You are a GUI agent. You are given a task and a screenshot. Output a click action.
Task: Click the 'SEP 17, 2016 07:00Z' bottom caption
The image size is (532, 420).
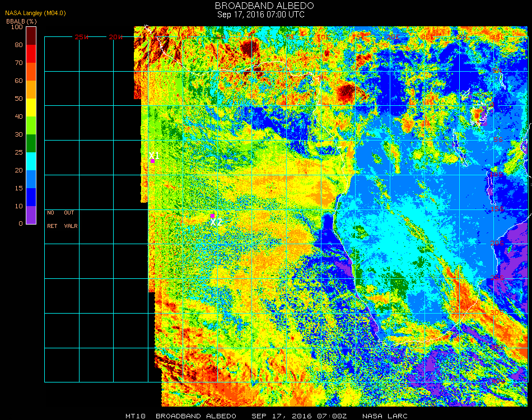[299, 416]
